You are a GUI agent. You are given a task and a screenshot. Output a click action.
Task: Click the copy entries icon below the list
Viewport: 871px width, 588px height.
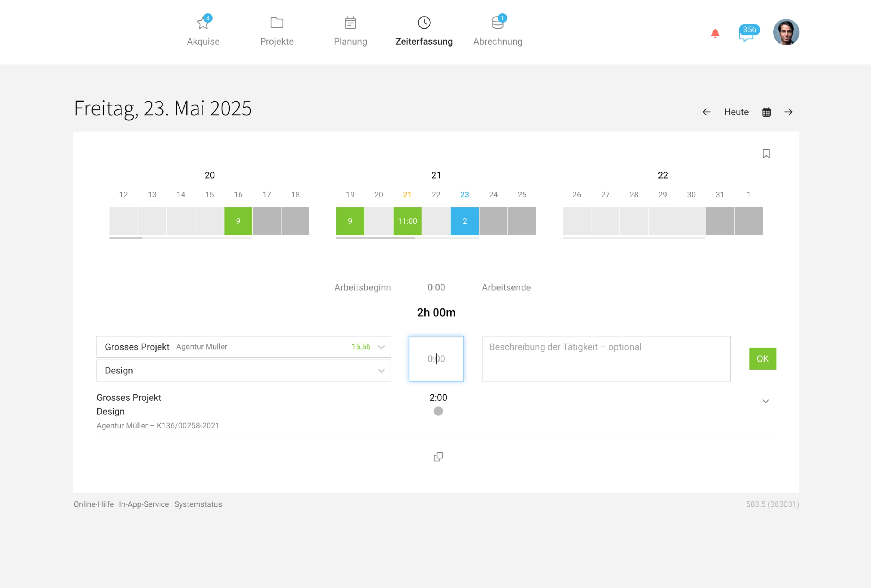[x=438, y=457]
